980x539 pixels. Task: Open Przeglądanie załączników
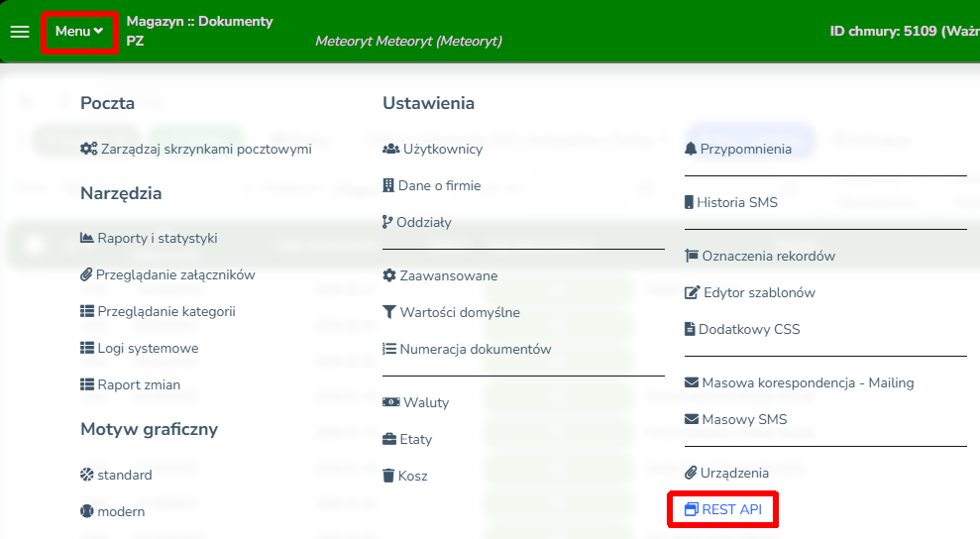point(174,274)
